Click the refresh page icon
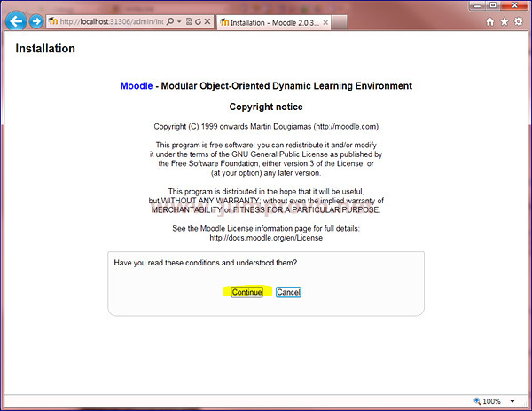532x411 pixels. tap(198, 21)
